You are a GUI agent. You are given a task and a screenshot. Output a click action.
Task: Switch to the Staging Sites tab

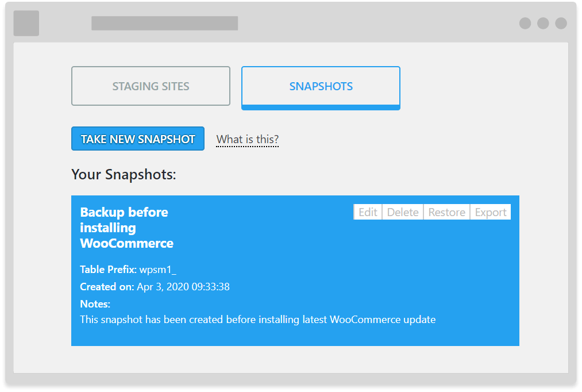[151, 86]
